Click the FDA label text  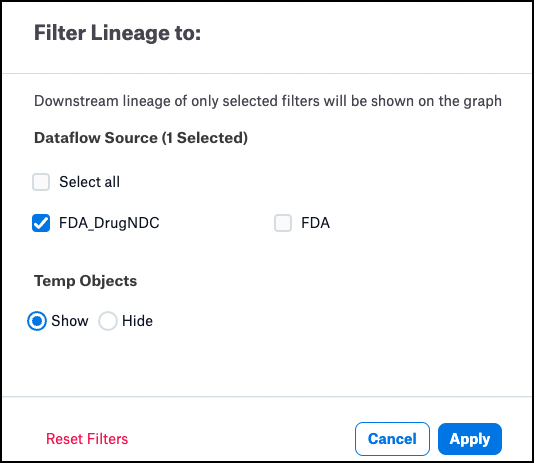point(315,223)
